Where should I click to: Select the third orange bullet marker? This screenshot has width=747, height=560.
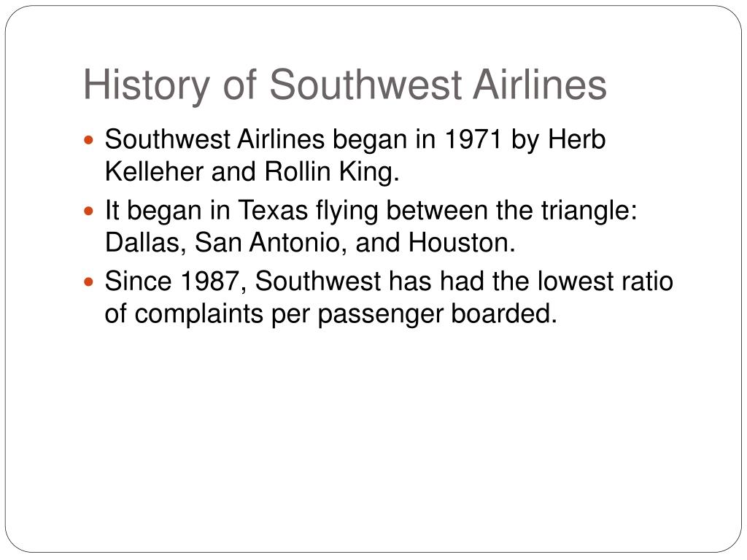[88, 281]
